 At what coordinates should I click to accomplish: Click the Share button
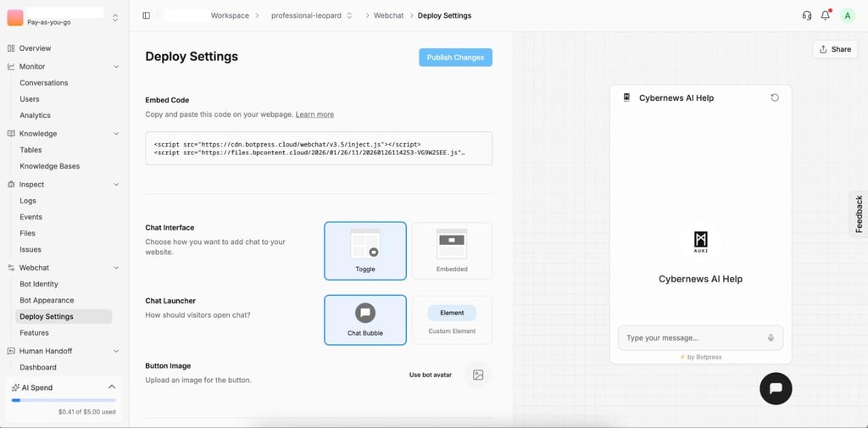tap(835, 49)
